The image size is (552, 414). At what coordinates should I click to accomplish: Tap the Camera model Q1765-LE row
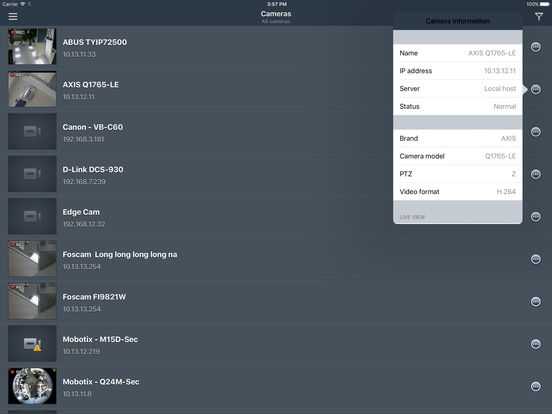click(x=458, y=156)
